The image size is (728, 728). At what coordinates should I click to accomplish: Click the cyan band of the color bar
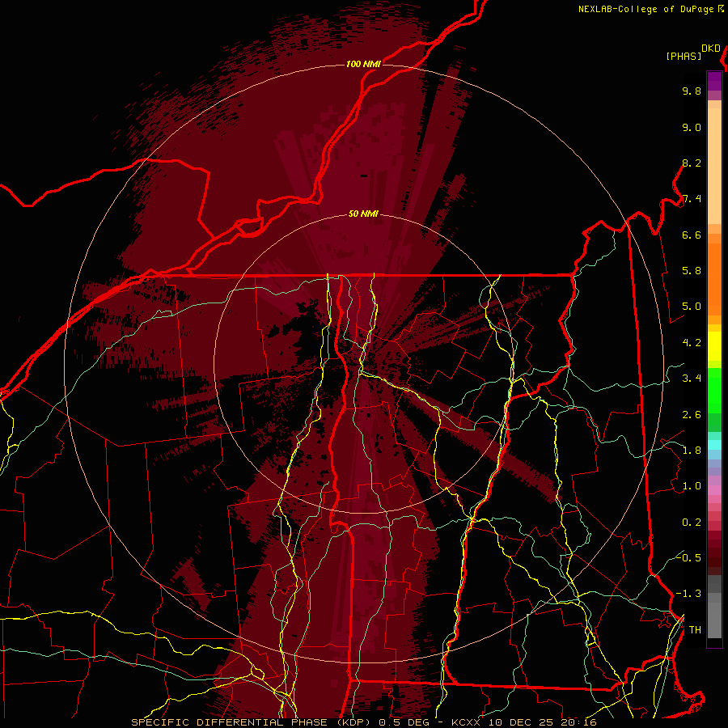click(714, 445)
